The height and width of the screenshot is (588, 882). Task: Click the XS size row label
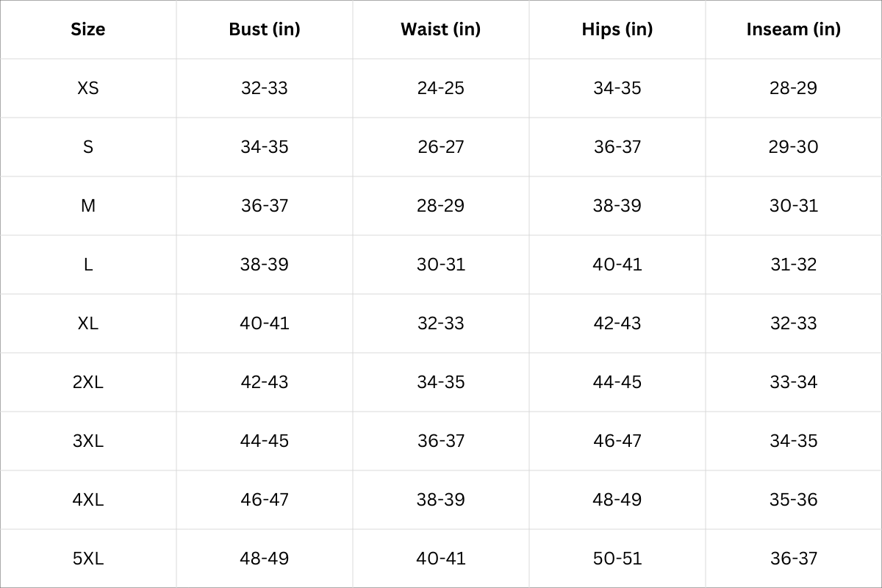pyautogui.click(x=88, y=88)
